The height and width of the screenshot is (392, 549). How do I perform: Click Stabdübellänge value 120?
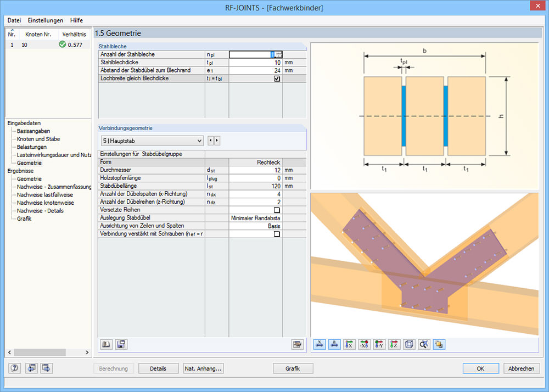tap(256, 186)
